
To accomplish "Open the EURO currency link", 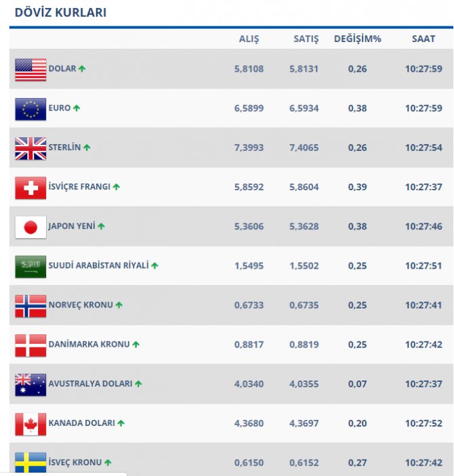I will pos(60,108).
